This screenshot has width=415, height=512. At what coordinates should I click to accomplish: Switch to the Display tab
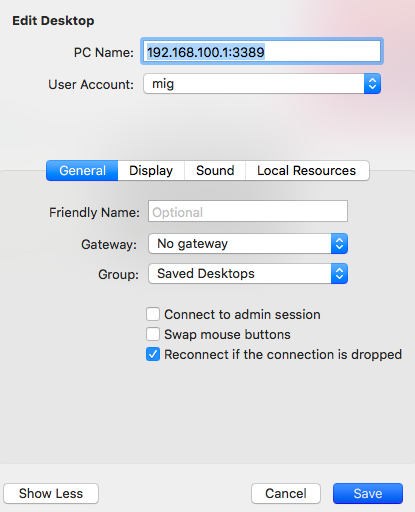coord(151,171)
